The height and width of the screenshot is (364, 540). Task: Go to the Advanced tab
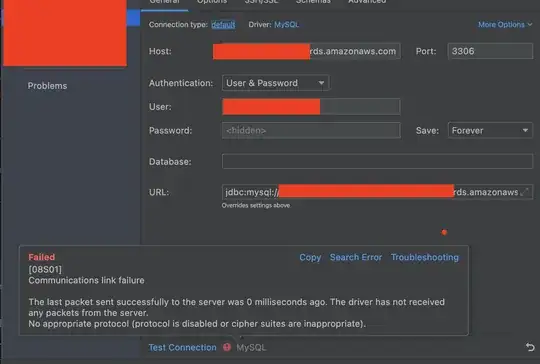pyautogui.click(x=367, y=2)
